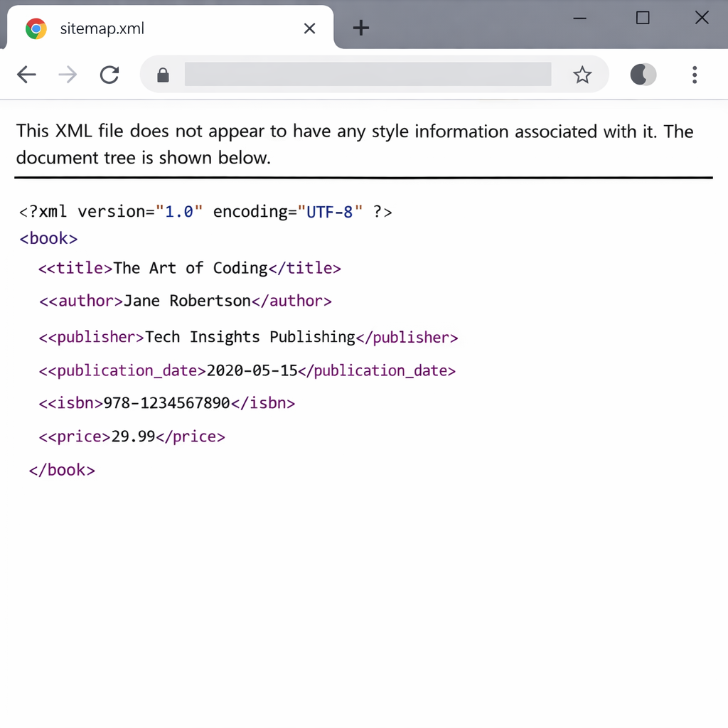
Task: Bookmark this page using the star icon
Action: click(x=582, y=74)
